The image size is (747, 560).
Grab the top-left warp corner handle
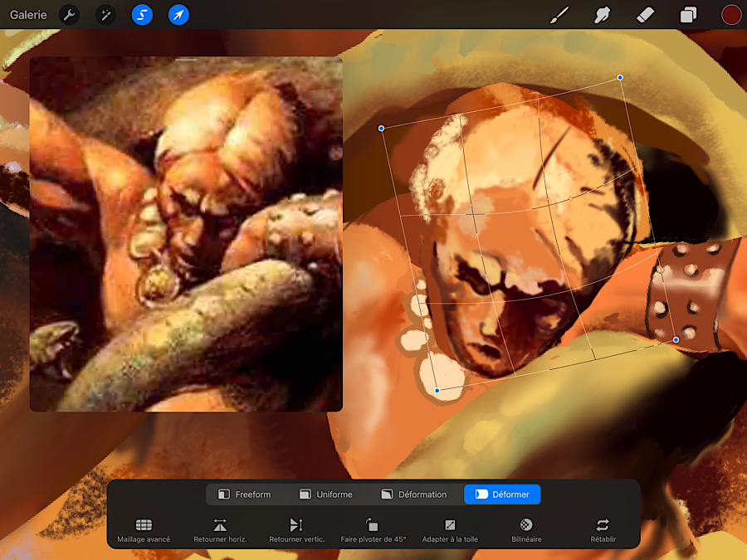381,128
